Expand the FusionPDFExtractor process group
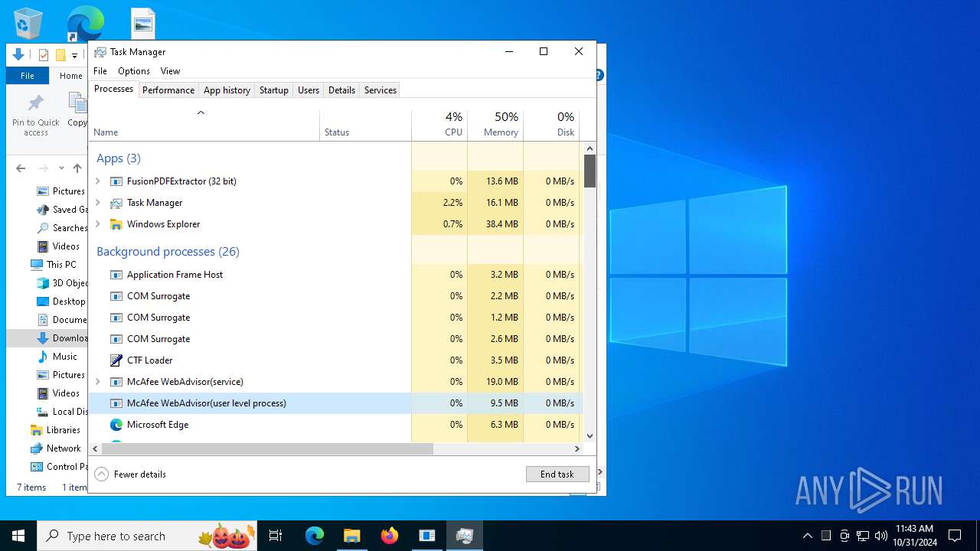The height and width of the screenshot is (551, 980). coord(97,181)
